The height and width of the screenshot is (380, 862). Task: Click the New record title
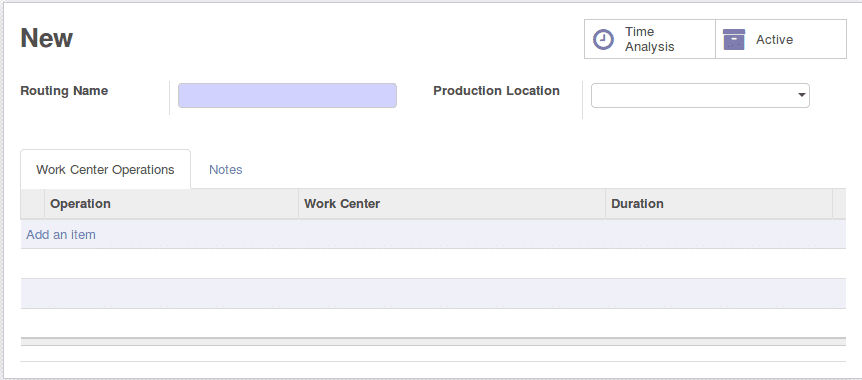(47, 38)
